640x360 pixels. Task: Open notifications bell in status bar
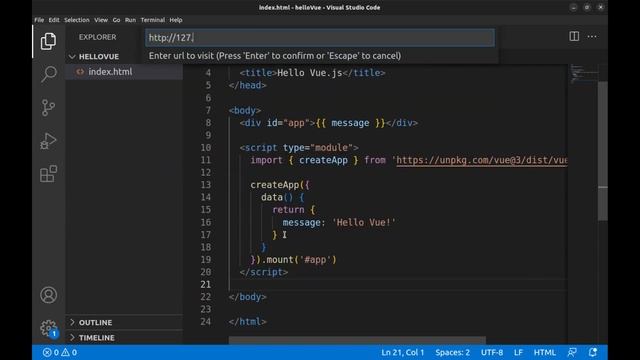pos(593,352)
